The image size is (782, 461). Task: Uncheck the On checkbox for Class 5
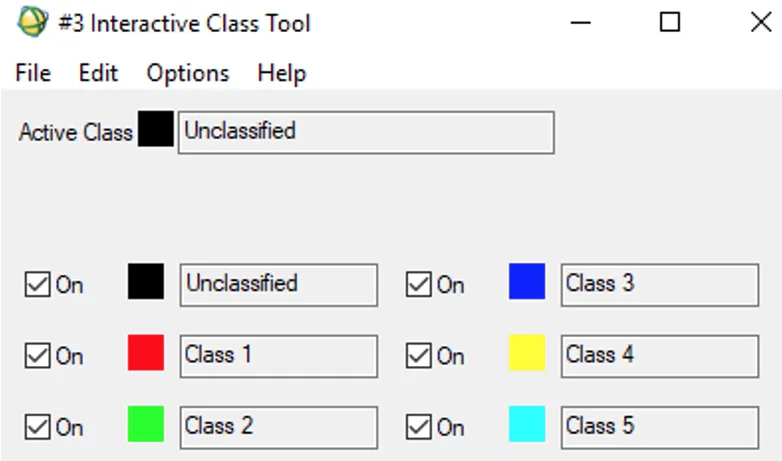pos(418,427)
